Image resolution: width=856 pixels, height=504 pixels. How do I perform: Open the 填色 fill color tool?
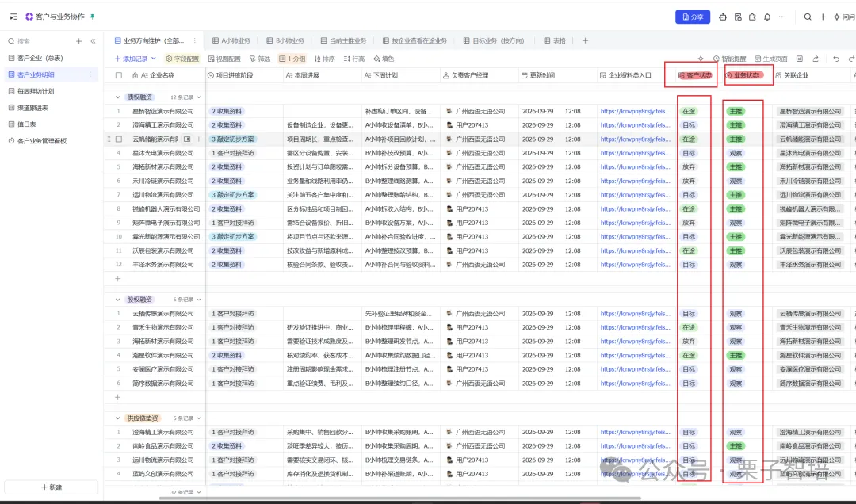click(384, 59)
